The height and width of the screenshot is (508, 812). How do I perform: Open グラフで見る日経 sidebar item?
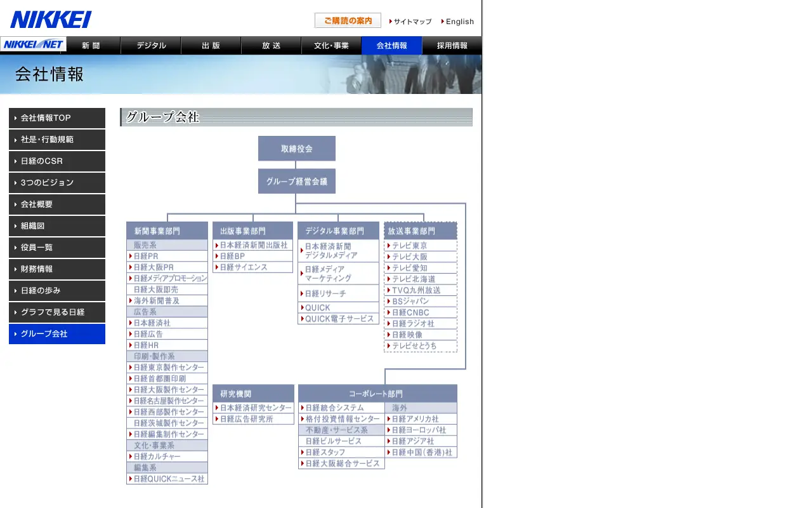click(57, 312)
